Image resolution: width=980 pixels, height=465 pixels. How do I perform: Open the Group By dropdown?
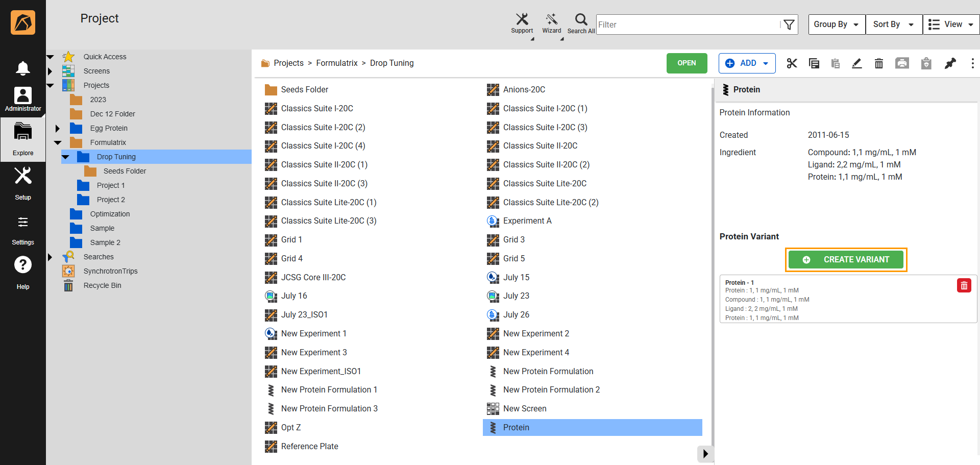pyautogui.click(x=837, y=25)
